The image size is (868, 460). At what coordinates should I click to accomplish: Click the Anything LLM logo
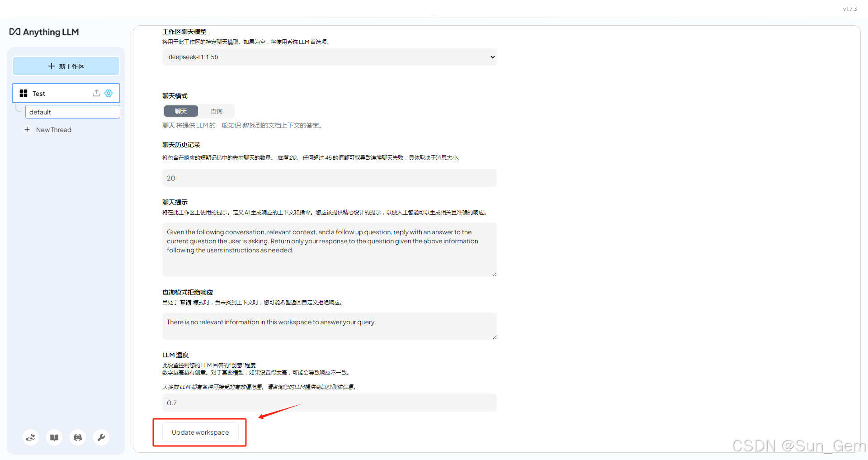coord(44,32)
